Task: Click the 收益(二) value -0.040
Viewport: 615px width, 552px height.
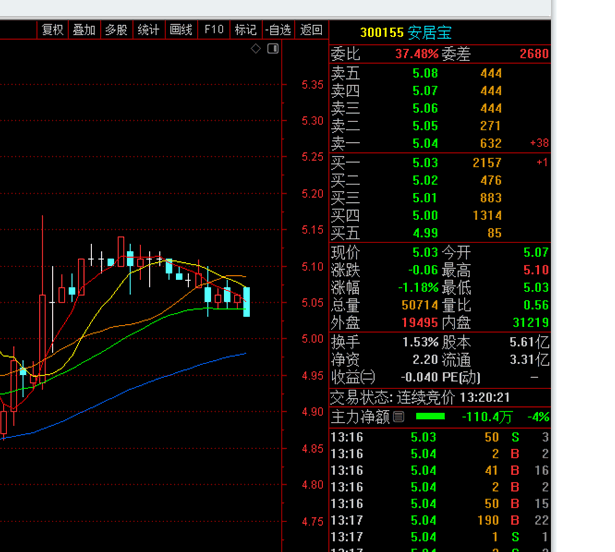Action: click(419, 377)
